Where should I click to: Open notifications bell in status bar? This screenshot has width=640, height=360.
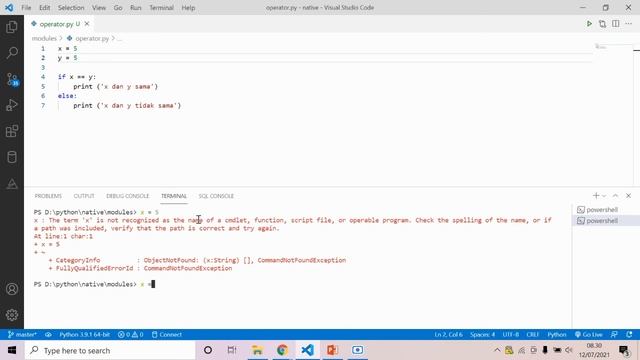coord(629,335)
